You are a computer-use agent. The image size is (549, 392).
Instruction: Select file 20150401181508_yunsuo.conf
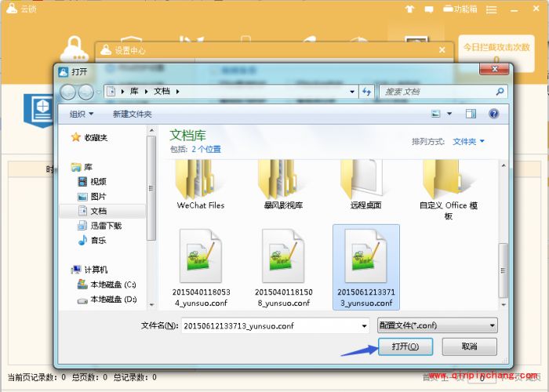pos(284,268)
